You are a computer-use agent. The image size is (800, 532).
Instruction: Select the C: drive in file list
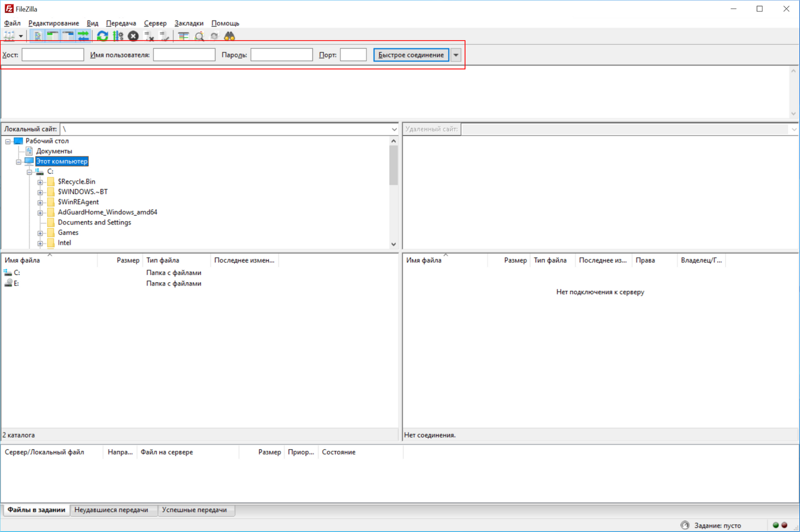[17, 273]
